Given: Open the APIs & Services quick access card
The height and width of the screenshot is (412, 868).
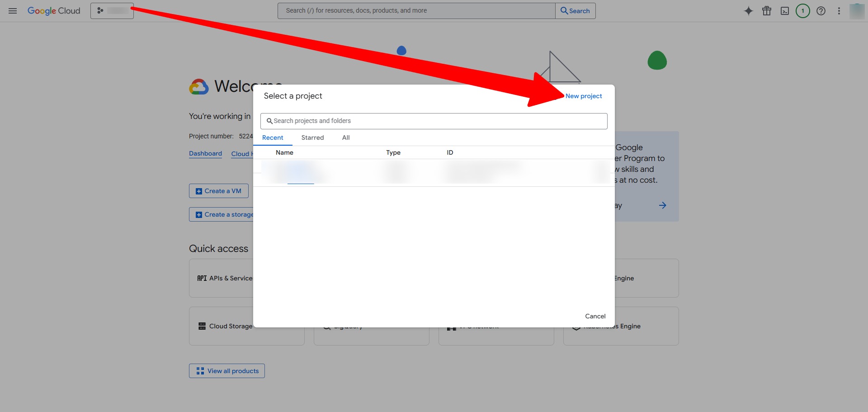Looking at the screenshot, I should (x=221, y=278).
